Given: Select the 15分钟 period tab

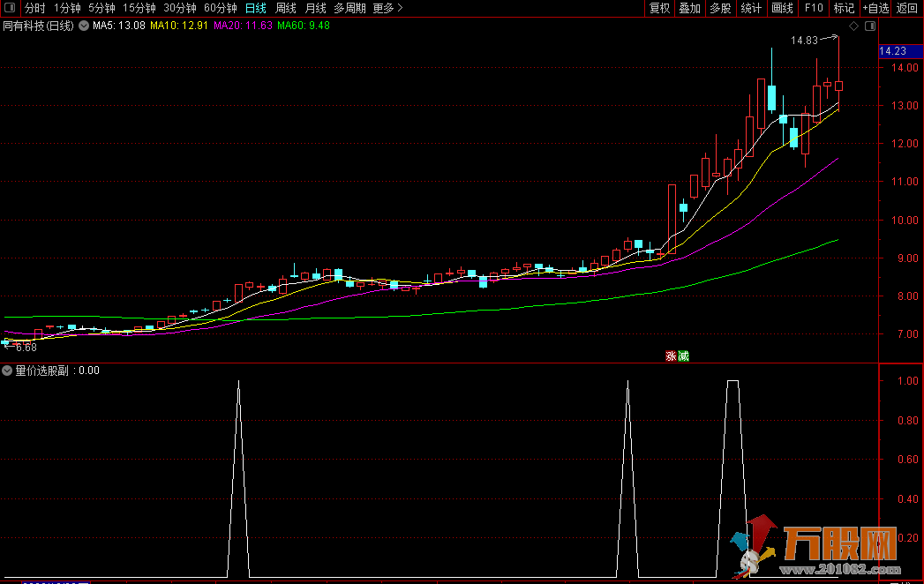Looking at the screenshot, I should pos(139,8).
